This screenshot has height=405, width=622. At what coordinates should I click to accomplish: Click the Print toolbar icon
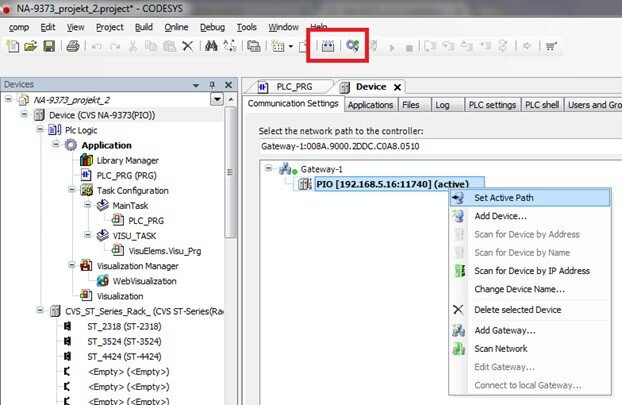[x=73, y=46]
